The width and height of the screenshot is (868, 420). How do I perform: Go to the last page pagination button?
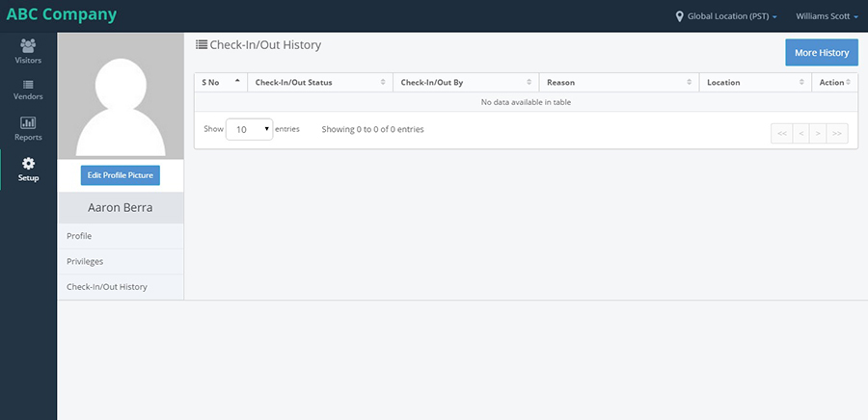(x=837, y=133)
